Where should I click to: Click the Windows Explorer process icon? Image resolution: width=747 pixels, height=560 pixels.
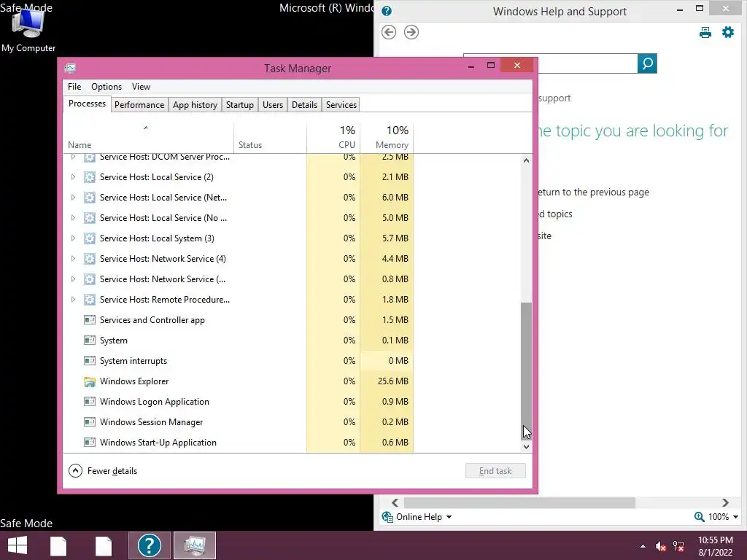89,381
